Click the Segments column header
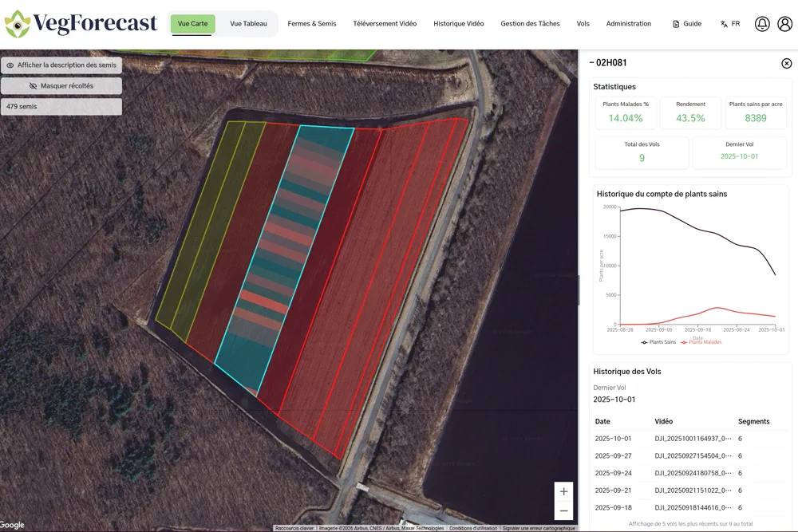 click(754, 422)
